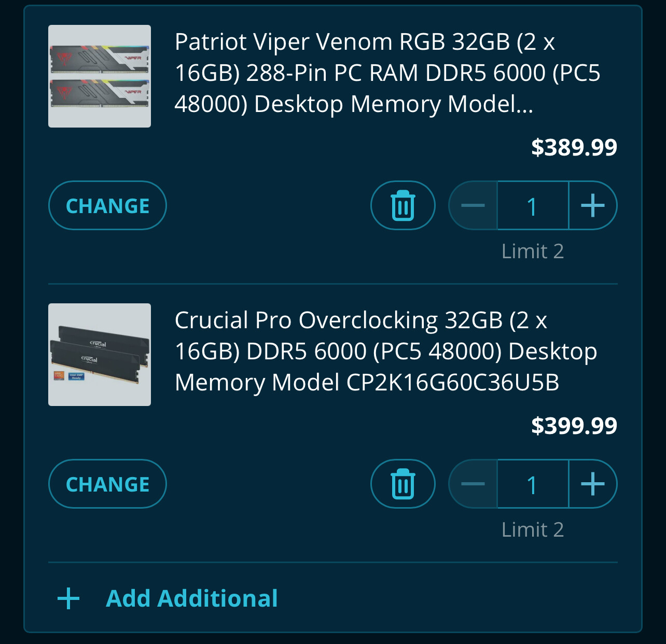Increase quantity of Crucial Pro RAM

coord(592,484)
